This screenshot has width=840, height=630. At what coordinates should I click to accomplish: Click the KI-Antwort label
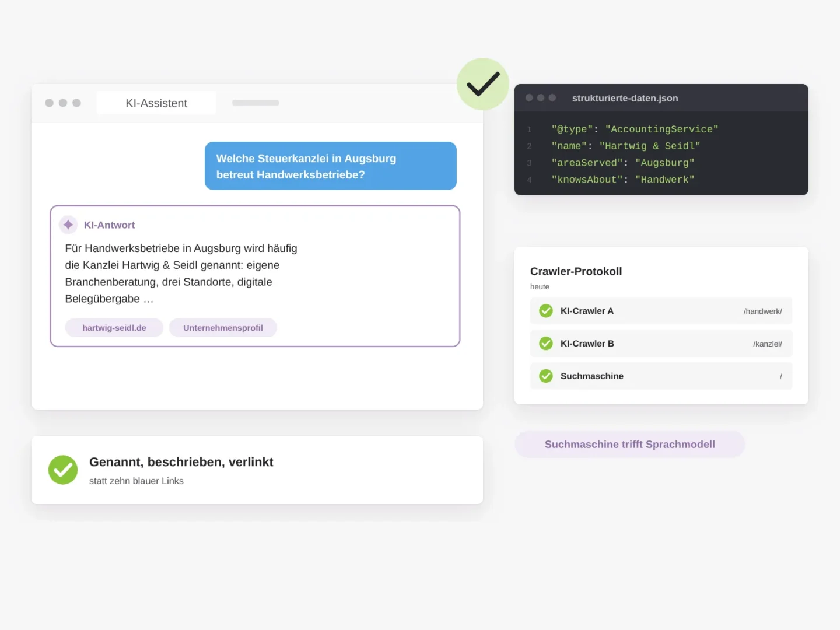click(x=109, y=225)
